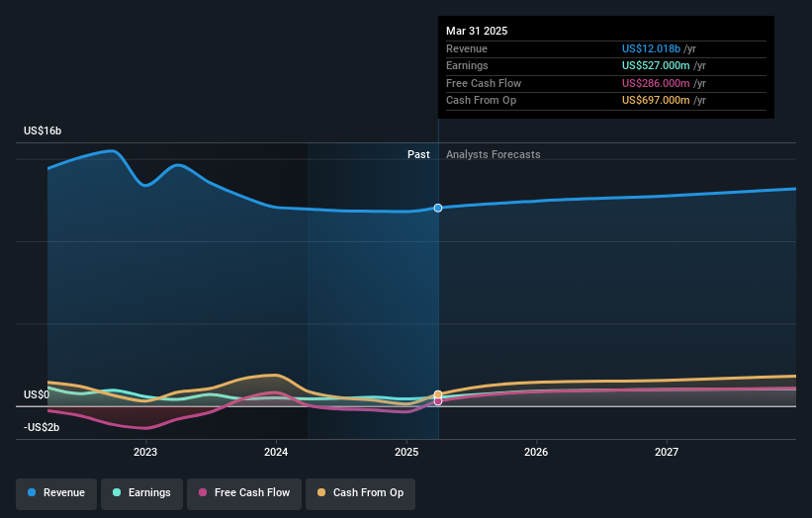The image size is (812, 518).
Task: Click the 2023 x-axis label
Action: click(145, 453)
